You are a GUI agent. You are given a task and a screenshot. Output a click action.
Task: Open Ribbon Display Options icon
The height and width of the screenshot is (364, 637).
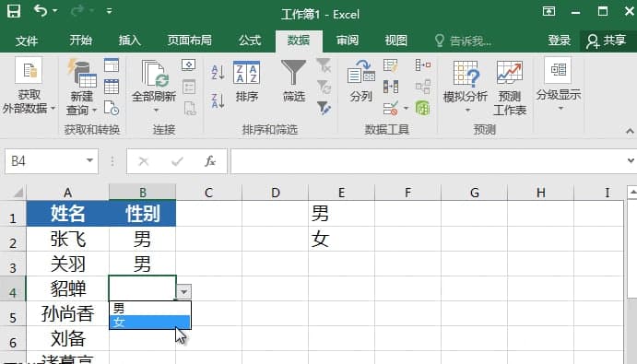coord(549,11)
